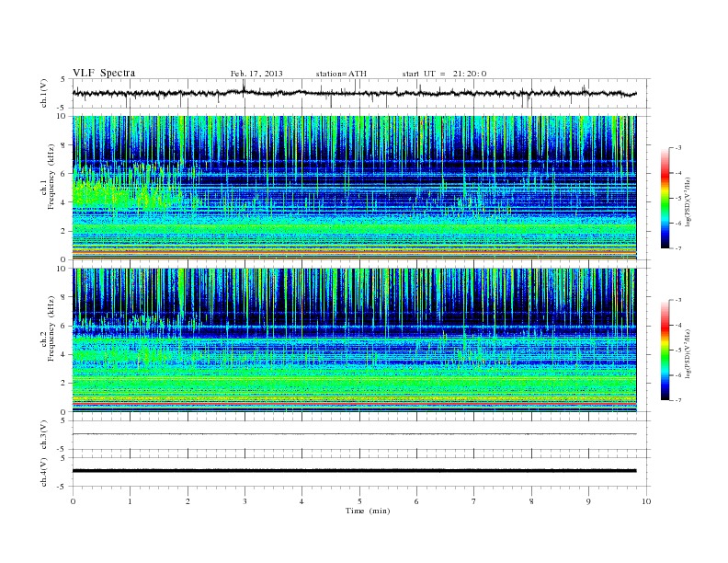The image size is (728, 563).
Task: Click the time axis tick label "1"
Action: (x=130, y=501)
